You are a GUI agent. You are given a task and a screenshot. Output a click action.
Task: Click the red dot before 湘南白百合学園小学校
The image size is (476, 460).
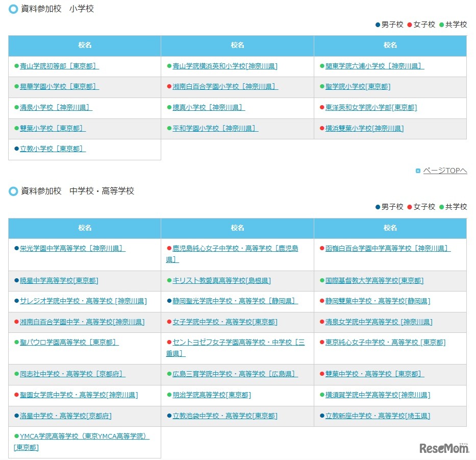[169, 86]
